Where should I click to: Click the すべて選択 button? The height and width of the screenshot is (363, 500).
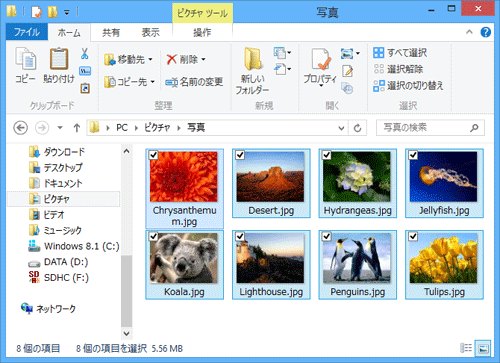click(x=400, y=53)
